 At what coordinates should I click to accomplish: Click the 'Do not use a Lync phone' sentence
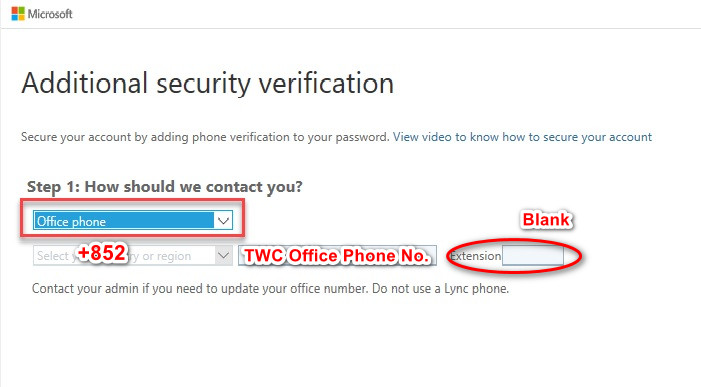[x=440, y=288]
